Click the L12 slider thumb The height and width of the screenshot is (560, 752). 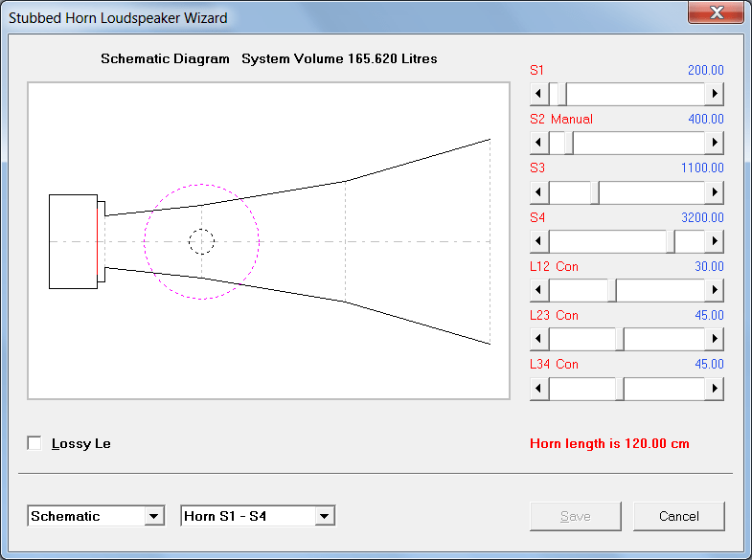(612, 290)
